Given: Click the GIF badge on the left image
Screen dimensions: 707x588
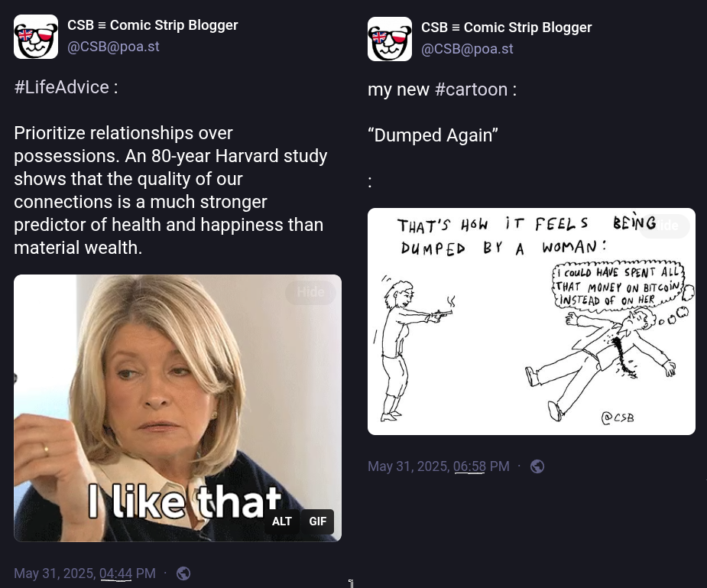Looking at the screenshot, I should [x=317, y=521].
